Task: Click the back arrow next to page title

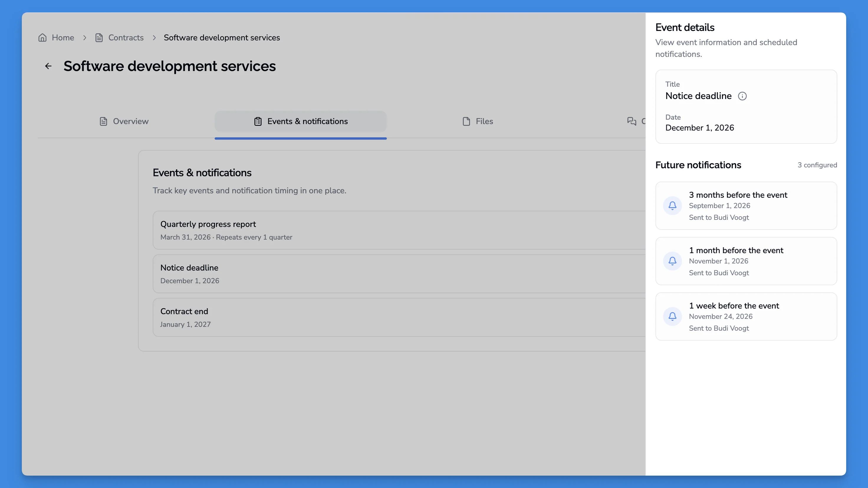Action: tap(48, 66)
